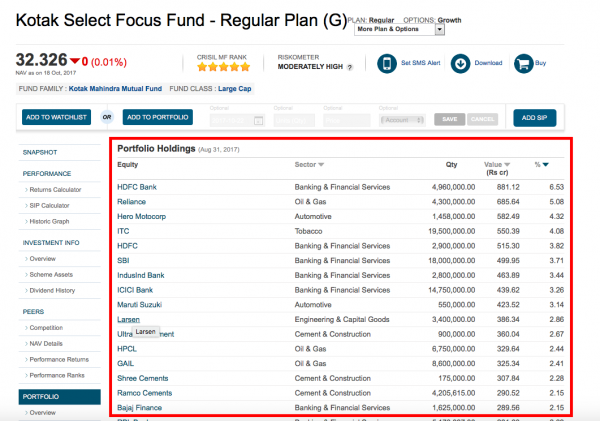Open the ITC holding link
This screenshot has width=600, height=421.
123,231
